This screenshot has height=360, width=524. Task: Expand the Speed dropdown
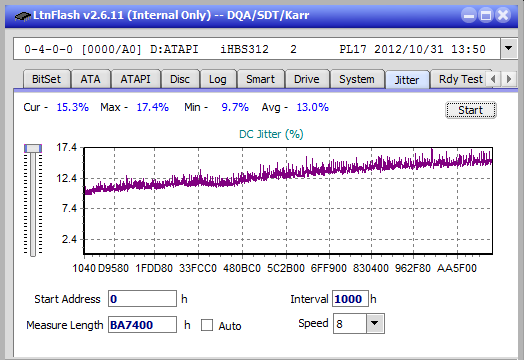(x=375, y=323)
